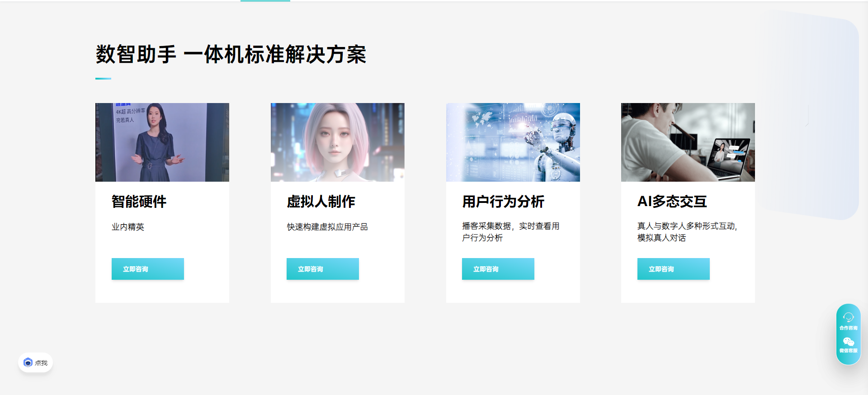Click 立即咨询 under AI多态交互

(674, 269)
